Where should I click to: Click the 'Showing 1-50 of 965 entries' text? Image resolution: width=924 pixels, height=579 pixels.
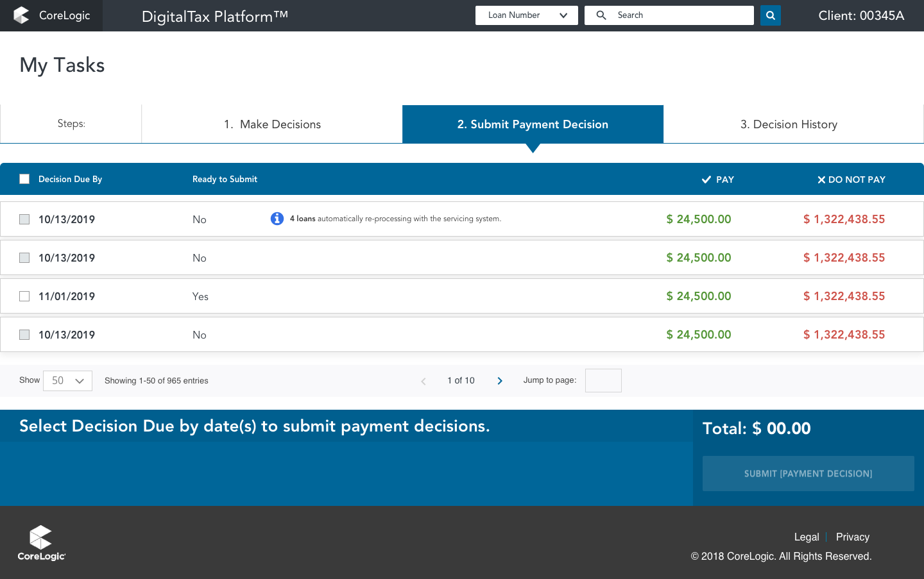point(157,381)
